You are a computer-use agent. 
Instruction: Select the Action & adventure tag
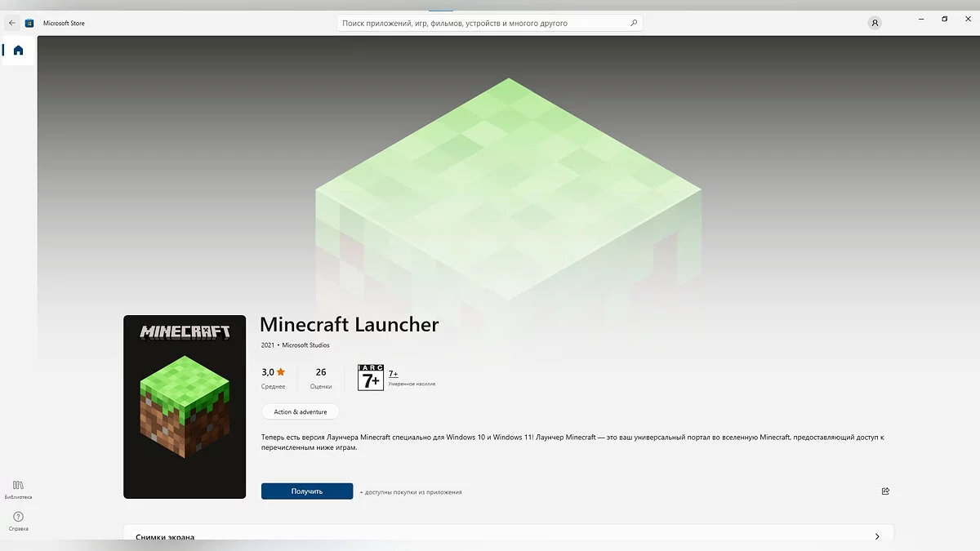pos(301,412)
